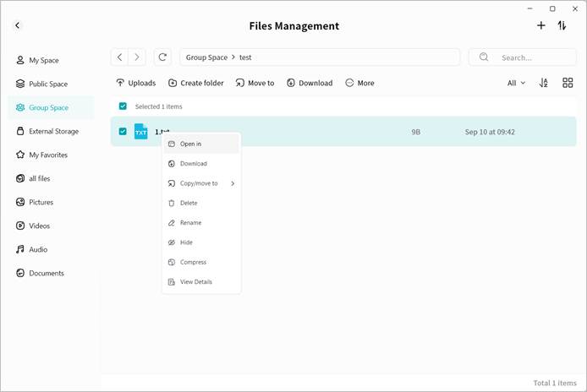Image resolution: width=587 pixels, height=392 pixels.
Task: Uncheck the Selected 1 items checkbox
Action: pyautogui.click(x=123, y=106)
